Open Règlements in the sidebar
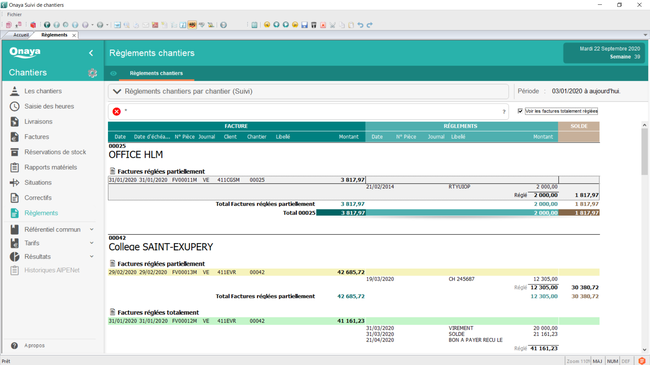The height and width of the screenshot is (365, 650). point(41,213)
